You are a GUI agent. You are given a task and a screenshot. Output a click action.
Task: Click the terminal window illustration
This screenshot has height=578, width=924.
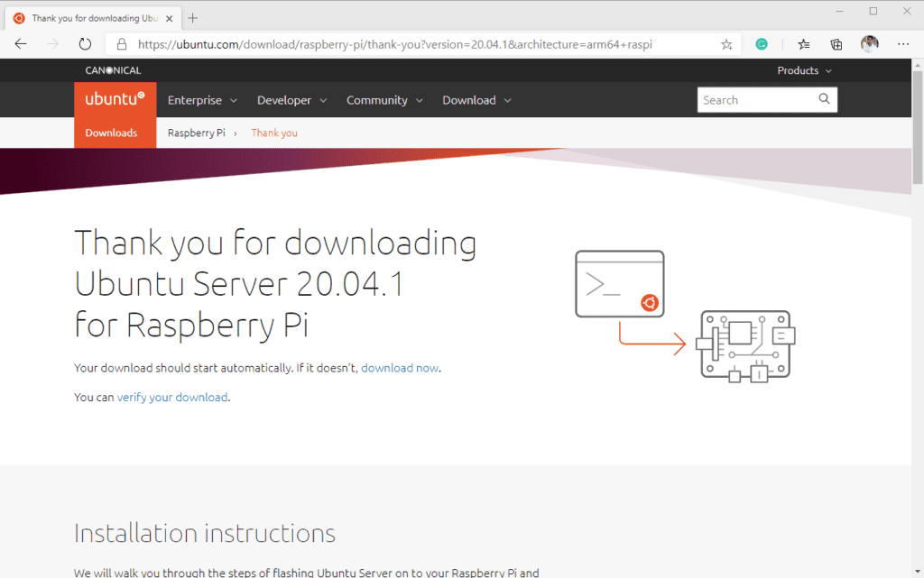(620, 284)
